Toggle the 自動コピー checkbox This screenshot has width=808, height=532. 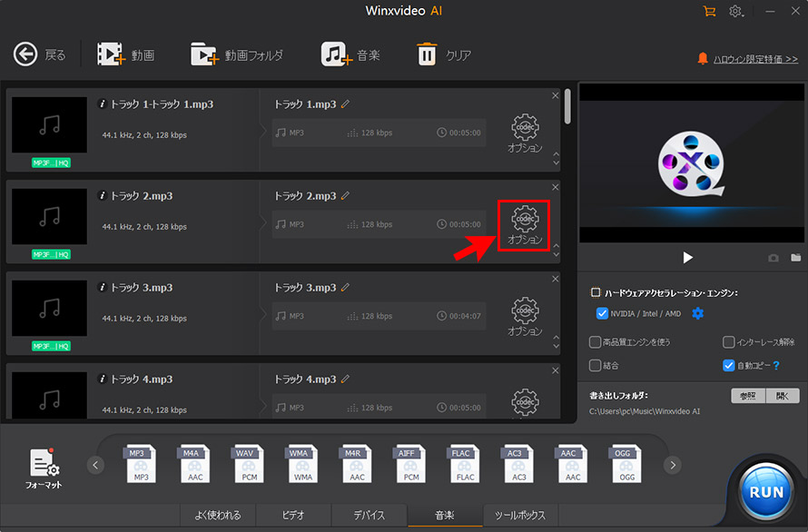729,366
